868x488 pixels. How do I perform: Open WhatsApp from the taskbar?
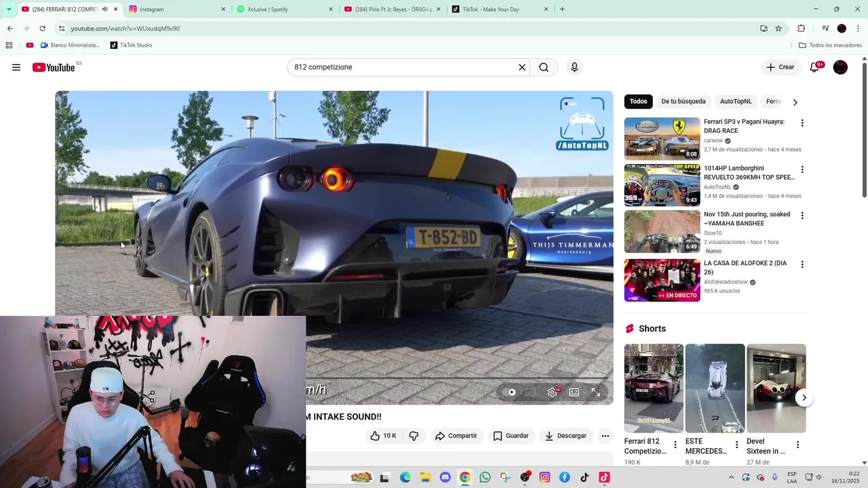(485, 477)
